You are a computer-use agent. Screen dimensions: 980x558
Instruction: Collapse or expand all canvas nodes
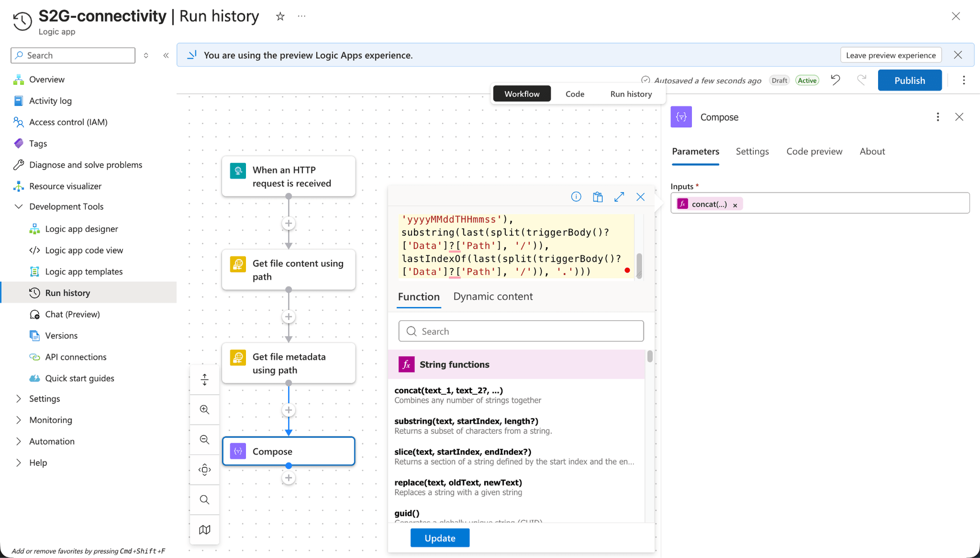205,380
